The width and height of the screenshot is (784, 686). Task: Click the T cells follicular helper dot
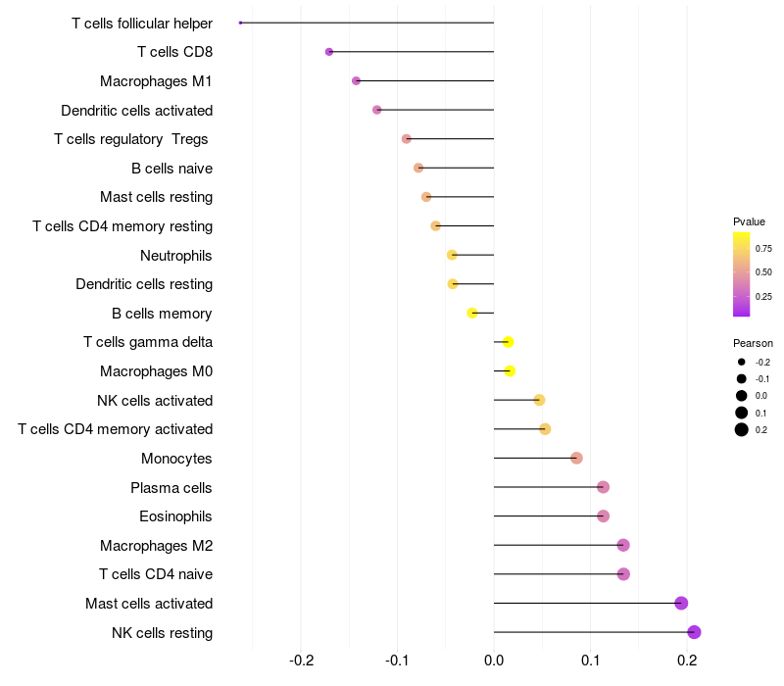click(240, 23)
